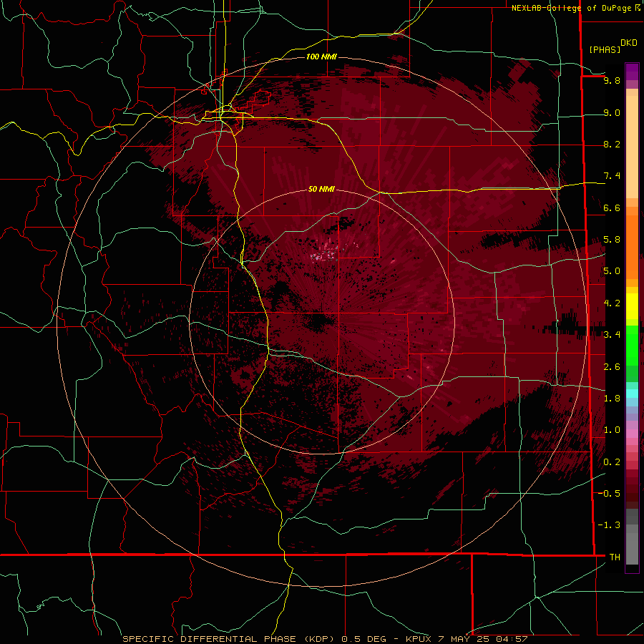Click the 5.0 scale value
The height and width of the screenshot is (644, 644).
(x=612, y=271)
